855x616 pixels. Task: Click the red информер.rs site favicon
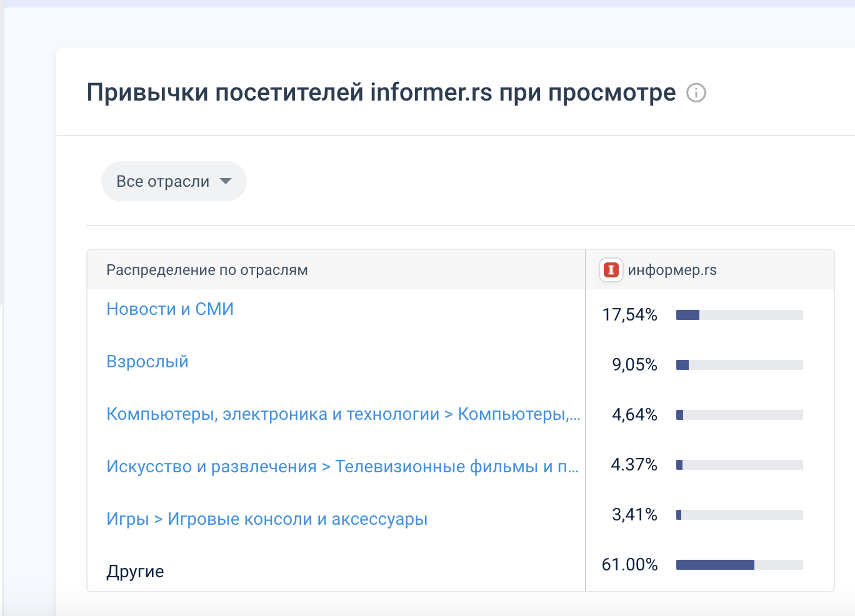[611, 270]
